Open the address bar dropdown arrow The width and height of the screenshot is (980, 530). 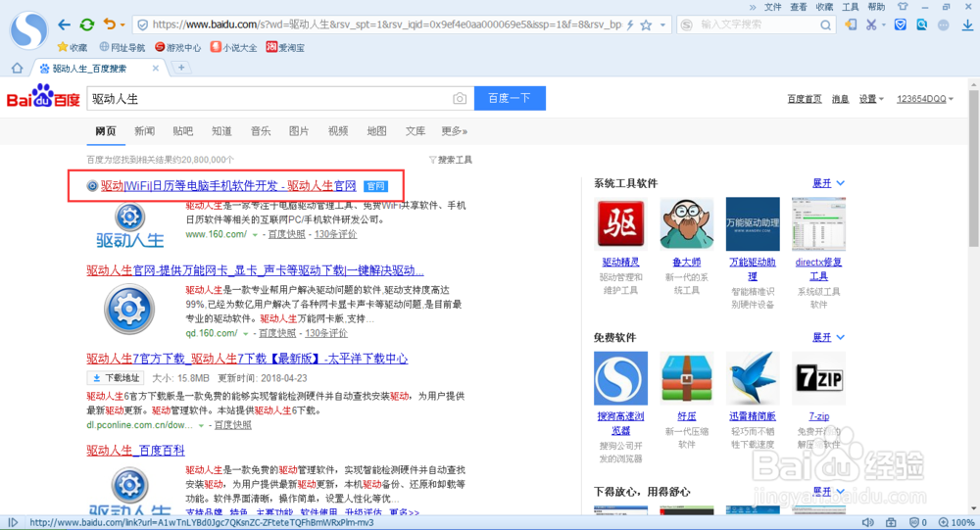click(x=662, y=25)
